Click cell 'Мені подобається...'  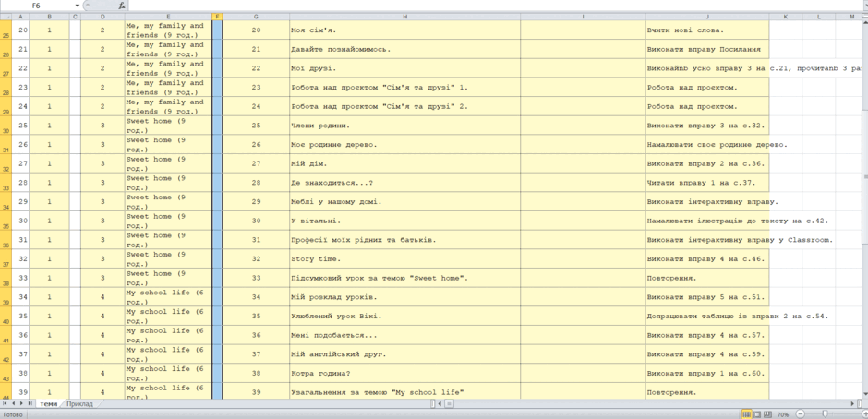click(x=404, y=335)
